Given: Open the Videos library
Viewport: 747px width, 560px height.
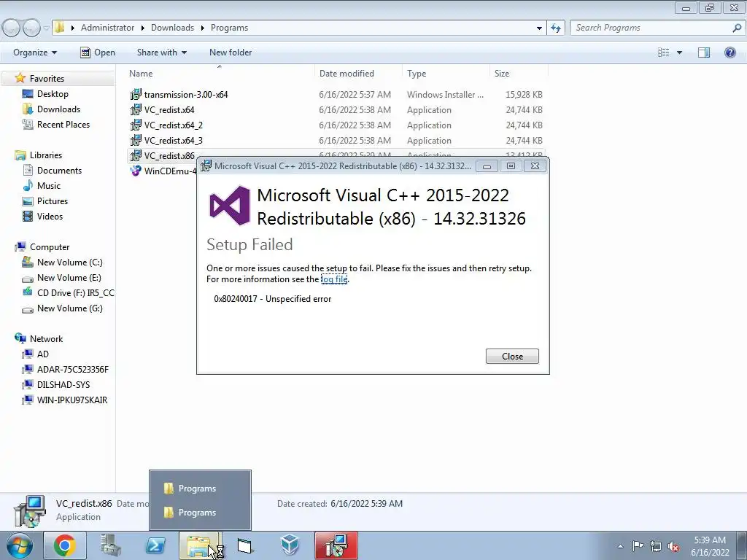Looking at the screenshot, I should coord(50,216).
